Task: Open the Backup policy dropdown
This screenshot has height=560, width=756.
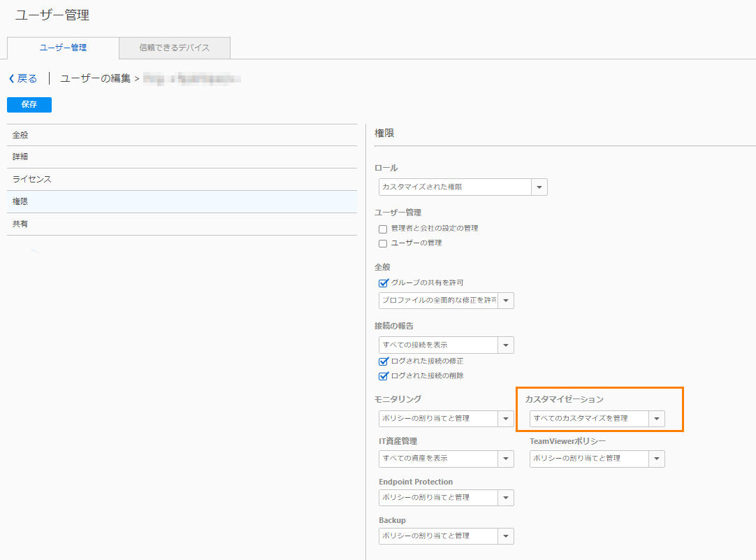Action: point(506,536)
